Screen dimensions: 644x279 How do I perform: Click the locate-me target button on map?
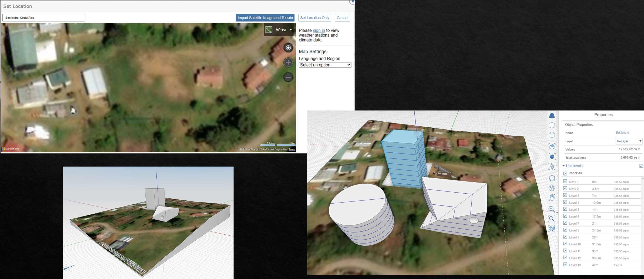288,48
